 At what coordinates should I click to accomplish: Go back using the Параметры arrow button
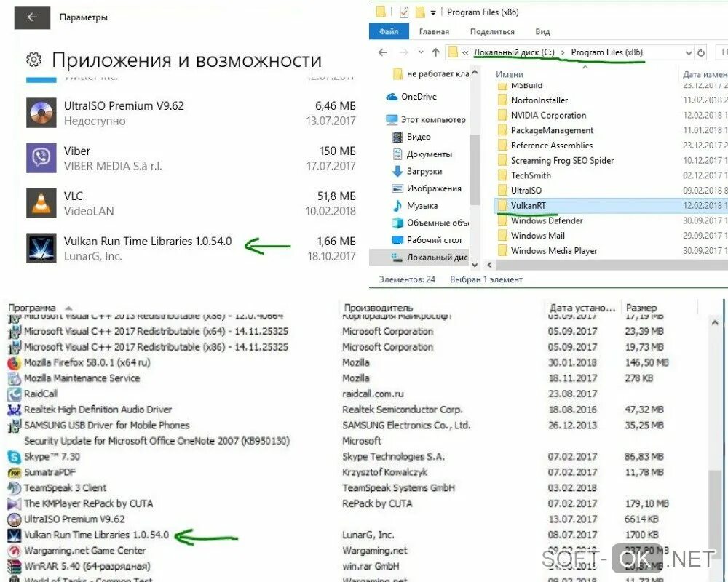[32, 17]
